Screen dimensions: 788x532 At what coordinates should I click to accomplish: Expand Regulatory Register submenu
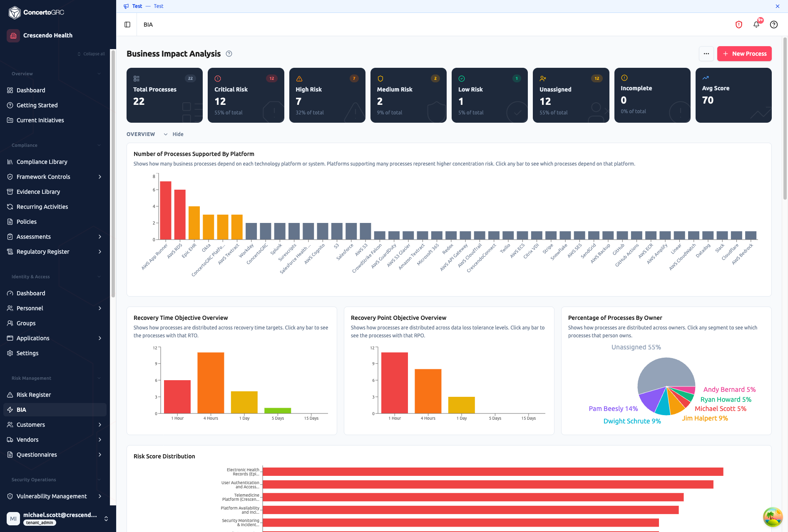(100, 252)
